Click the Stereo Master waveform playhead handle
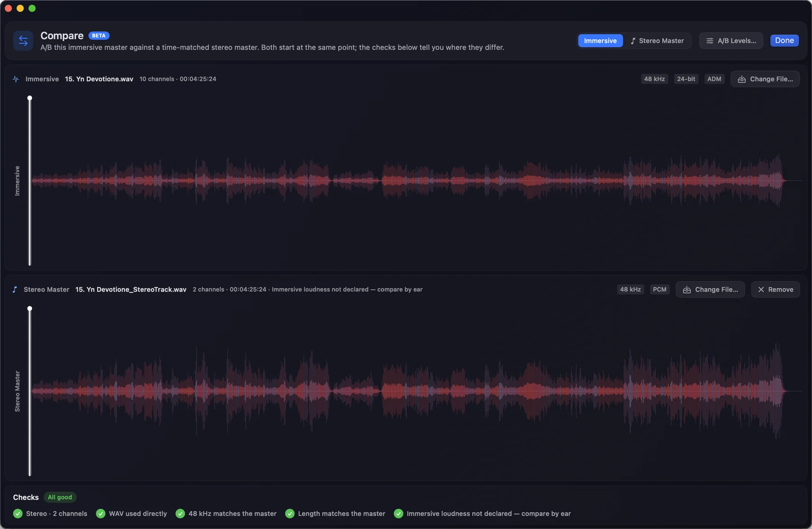The height and width of the screenshot is (529, 812). pos(30,308)
